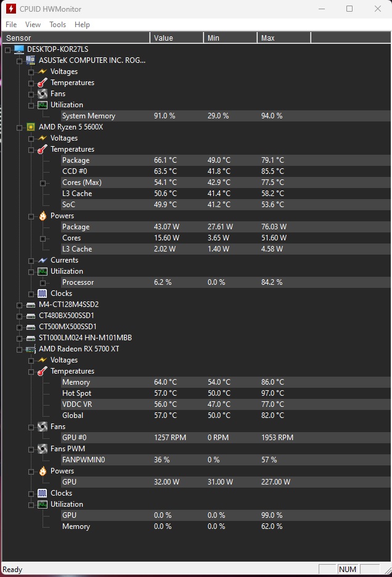Select the FANPWMIN0 row
Viewport: 392px width, 577px height.
pos(226,460)
